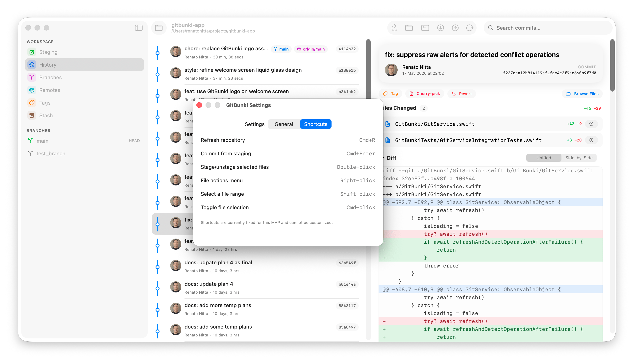This screenshot has width=644, height=363.
Task: Show file history for GitService.swift
Action: point(591,124)
